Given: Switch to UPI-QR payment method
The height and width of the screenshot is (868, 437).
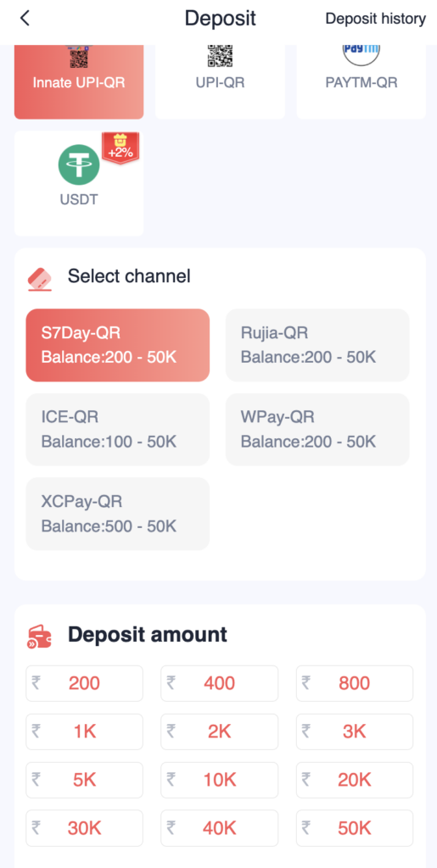Looking at the screenshot, I should coord(220,82).
